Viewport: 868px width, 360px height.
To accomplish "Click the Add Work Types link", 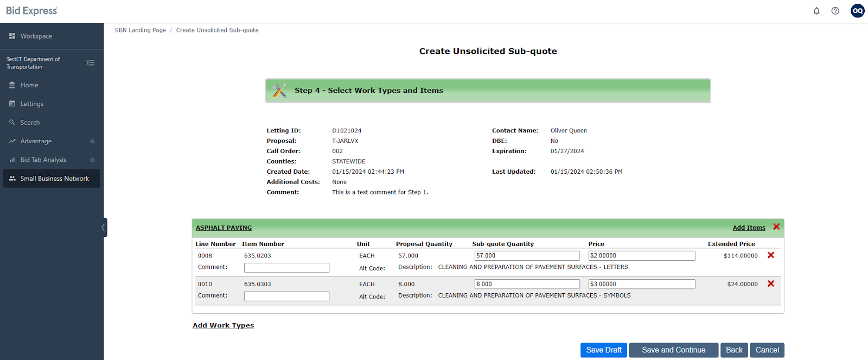I will pyautogui.click(x=223, y=325).
